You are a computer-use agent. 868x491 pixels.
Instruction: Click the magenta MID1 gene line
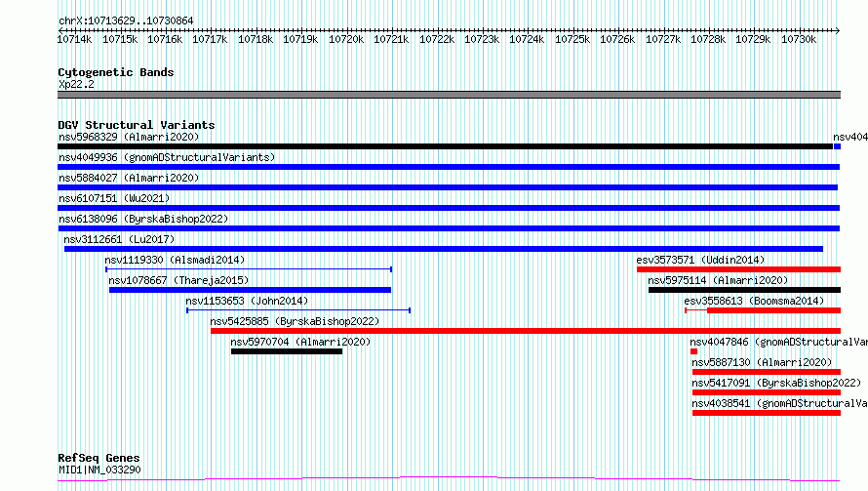(449, 479)
